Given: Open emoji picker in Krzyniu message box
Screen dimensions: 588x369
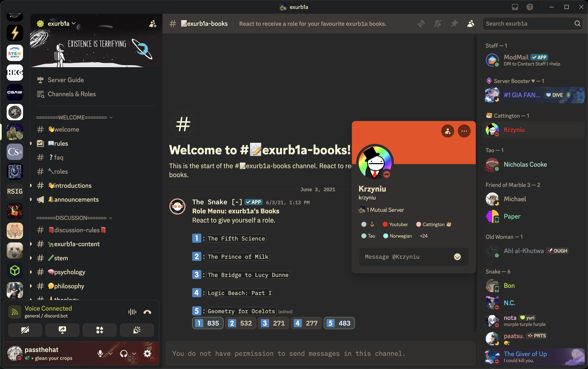Looking at the screenshot, I should click(x=457, y=257).
